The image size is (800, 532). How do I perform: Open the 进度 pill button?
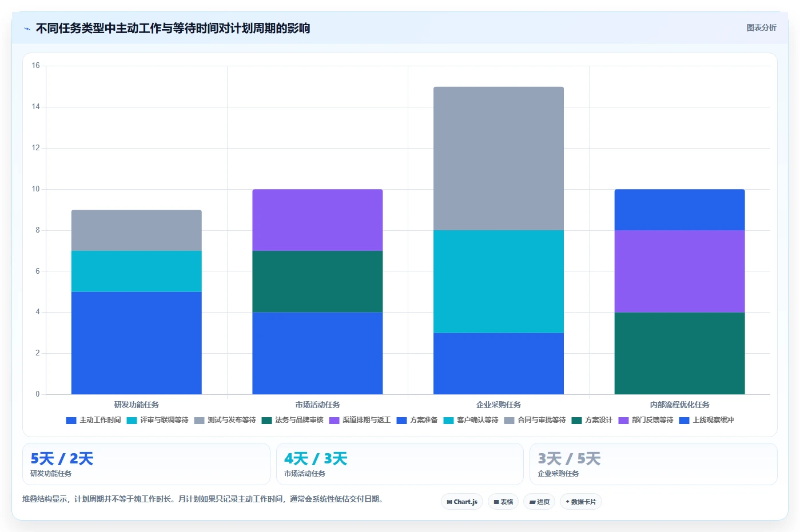[539, 502]
